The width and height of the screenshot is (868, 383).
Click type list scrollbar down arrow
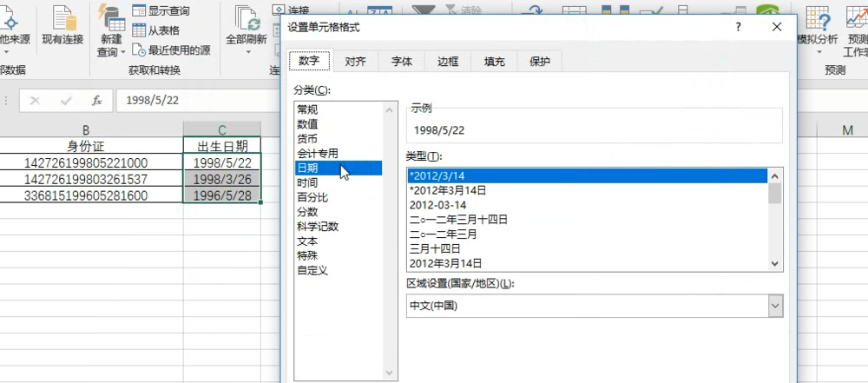point(775,264)
